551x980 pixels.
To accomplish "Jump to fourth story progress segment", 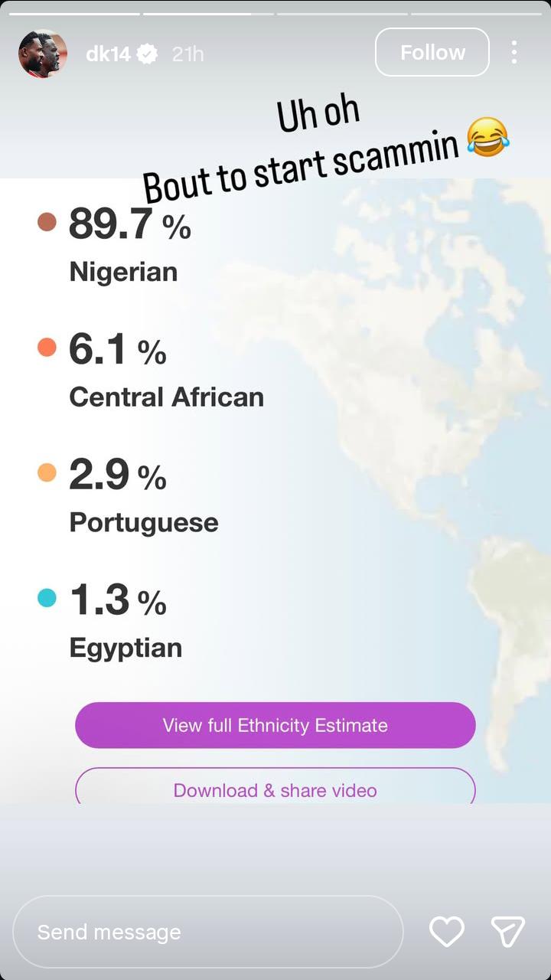I will tap(479, 14).
